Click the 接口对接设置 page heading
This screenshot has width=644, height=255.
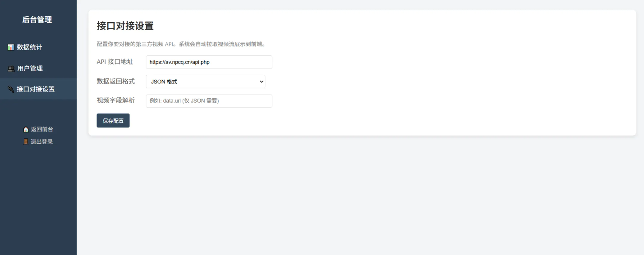125,26
